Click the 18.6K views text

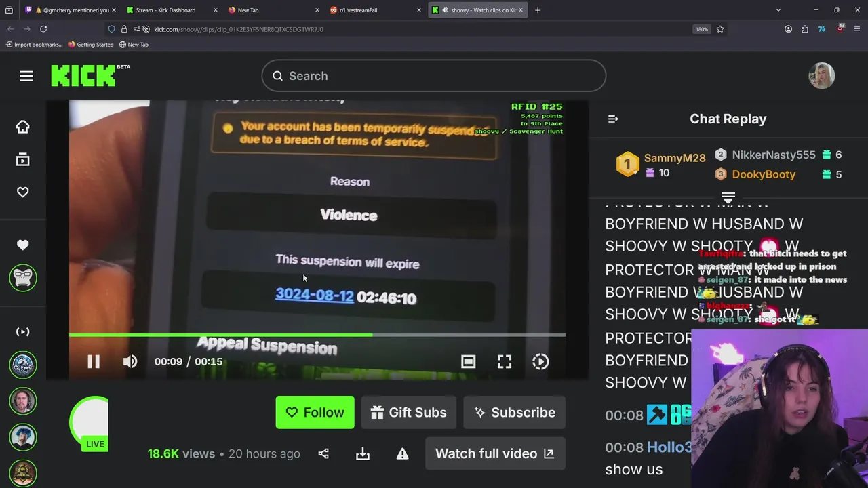pos(181,453)
